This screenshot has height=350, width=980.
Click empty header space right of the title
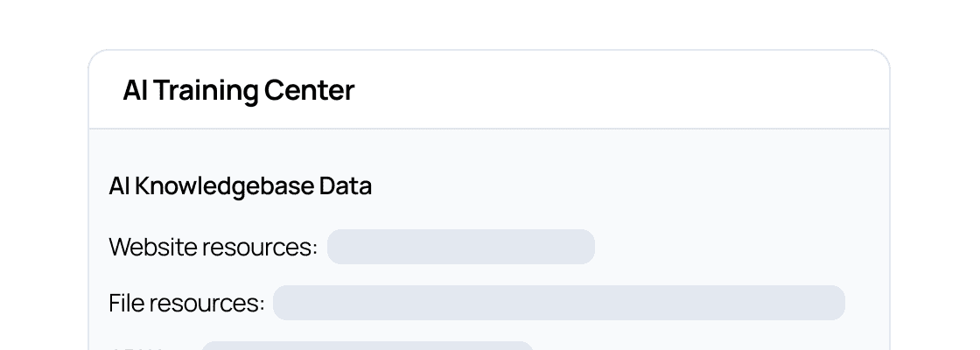(x=612, y=90)
